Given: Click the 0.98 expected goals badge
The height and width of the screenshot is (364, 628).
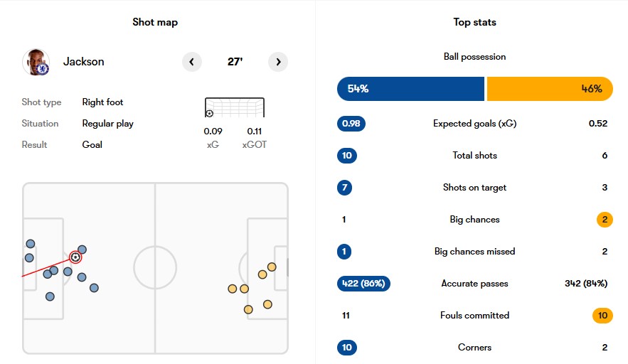Looking at the screenshot, I should 351,123.
